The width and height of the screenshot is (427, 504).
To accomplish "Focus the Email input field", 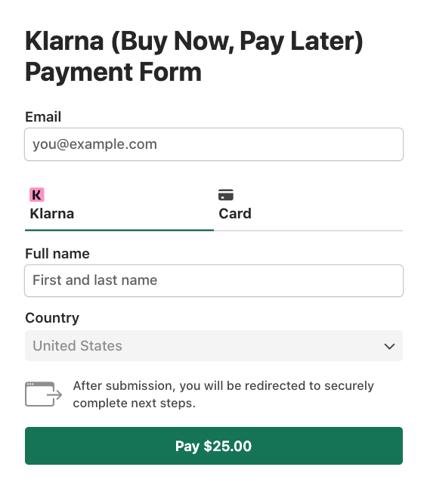I will coord(214,144).
